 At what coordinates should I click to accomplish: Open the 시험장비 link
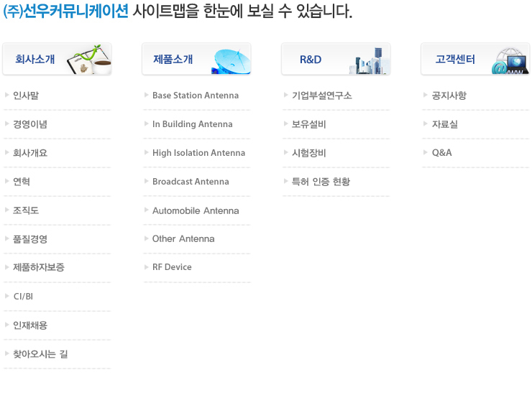point(308,153)
